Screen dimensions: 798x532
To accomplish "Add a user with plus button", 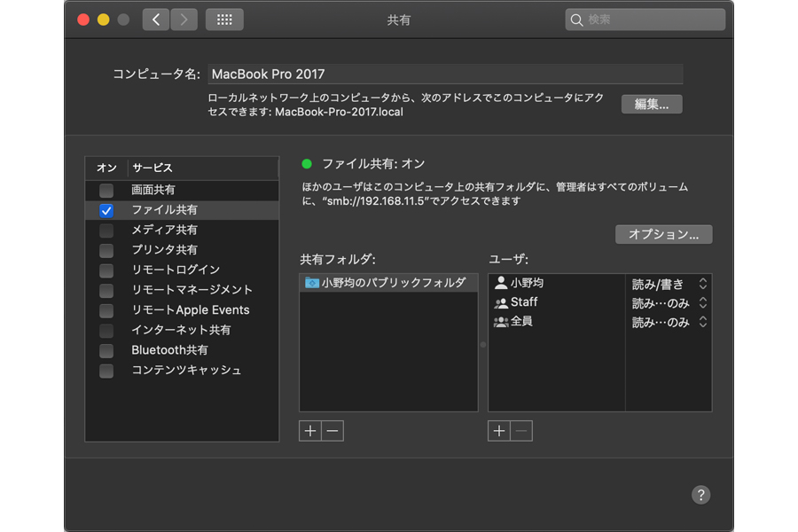I will pyautogui.click(x=499, y=431).
